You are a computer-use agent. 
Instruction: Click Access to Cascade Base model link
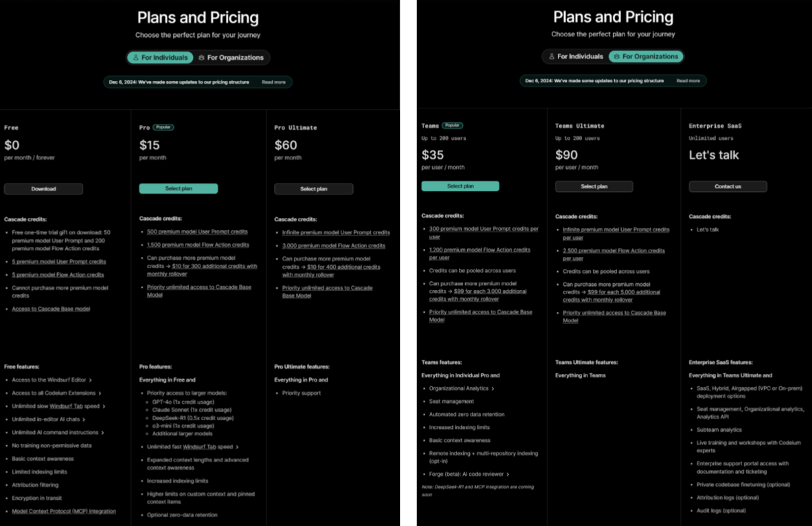coord(51,309)
